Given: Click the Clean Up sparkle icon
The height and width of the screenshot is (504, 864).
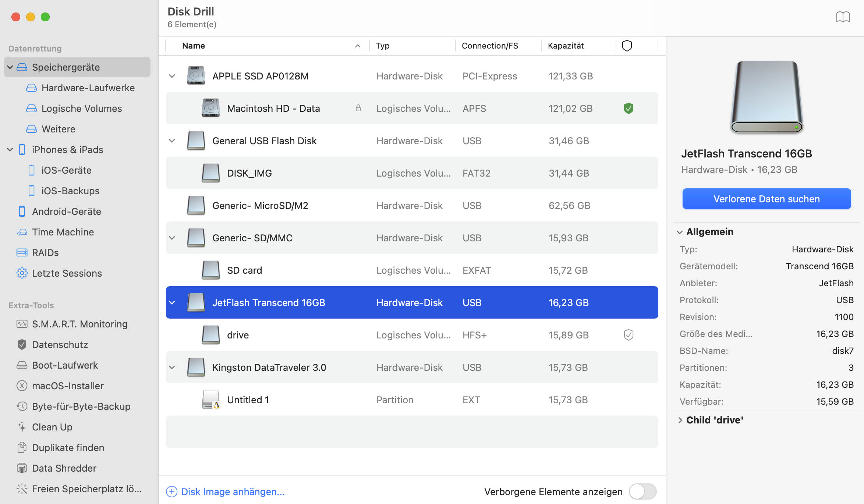Looking at the screenshot, I should pos(22,427).
